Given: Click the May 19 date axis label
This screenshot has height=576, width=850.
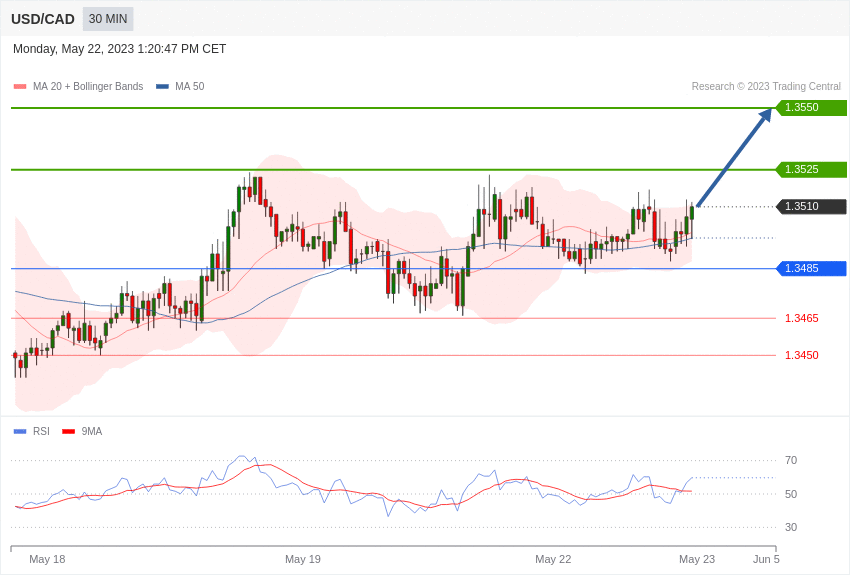Looking at the screenshot, I should pyautogui.click(x=303, y=559).
